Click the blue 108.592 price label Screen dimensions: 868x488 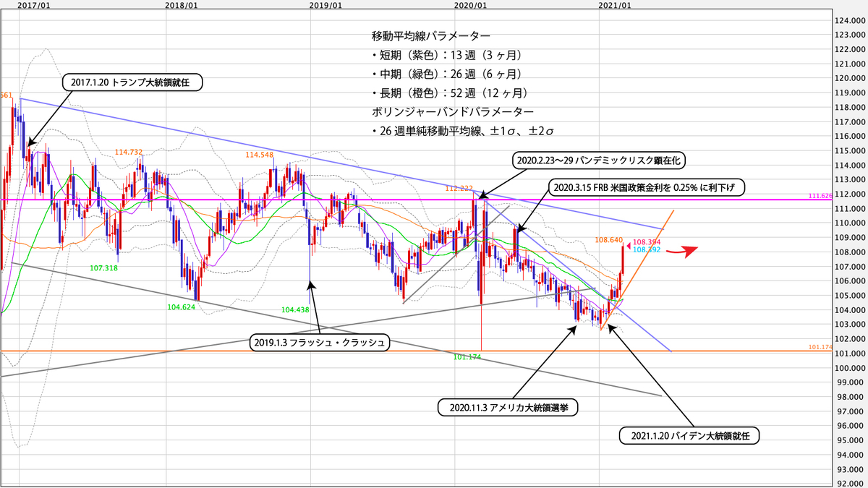pos(647,249)
